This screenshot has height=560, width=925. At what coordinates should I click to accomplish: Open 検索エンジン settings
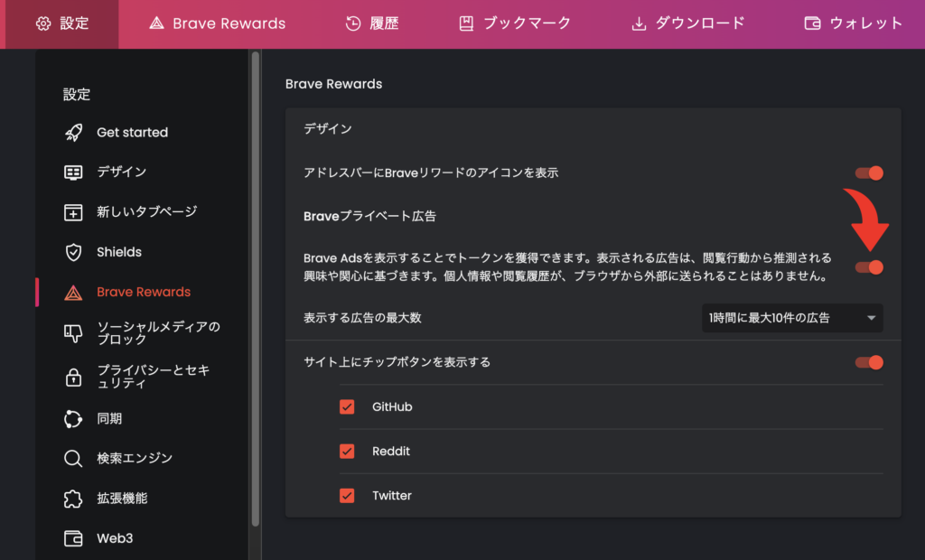pyautogui.click(x=135, y=459)
